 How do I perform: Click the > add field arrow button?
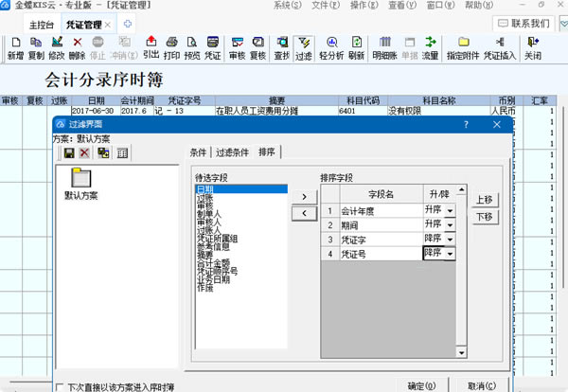pos(303,196)
